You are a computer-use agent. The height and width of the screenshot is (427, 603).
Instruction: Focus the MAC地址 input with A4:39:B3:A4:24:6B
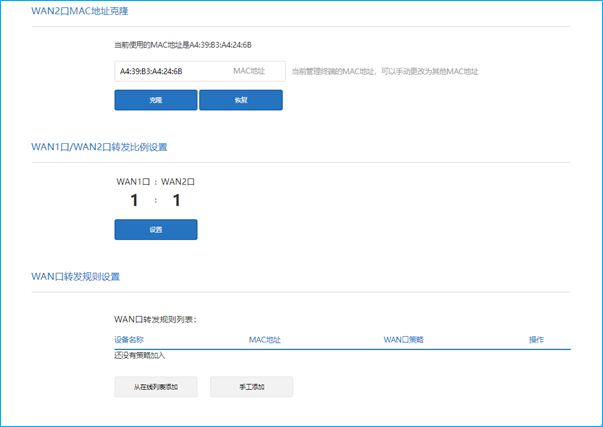click(200, 71)
